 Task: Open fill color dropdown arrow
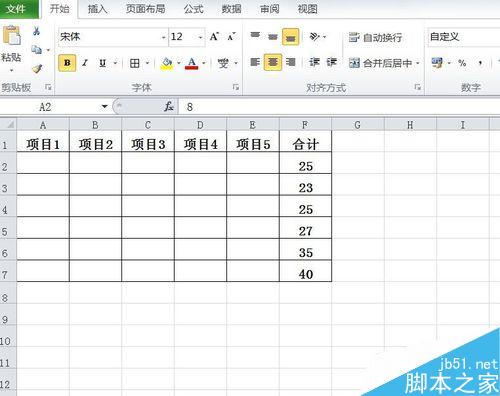point(178,63)
